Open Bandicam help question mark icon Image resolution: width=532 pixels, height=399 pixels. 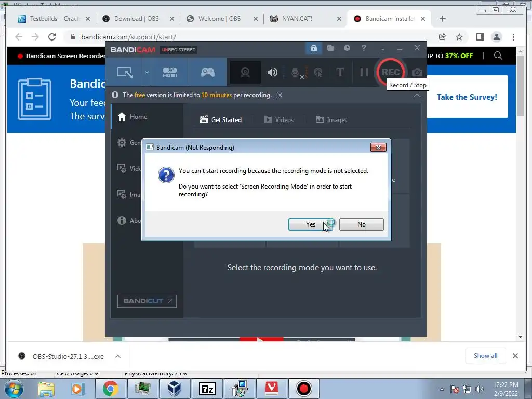364,48
